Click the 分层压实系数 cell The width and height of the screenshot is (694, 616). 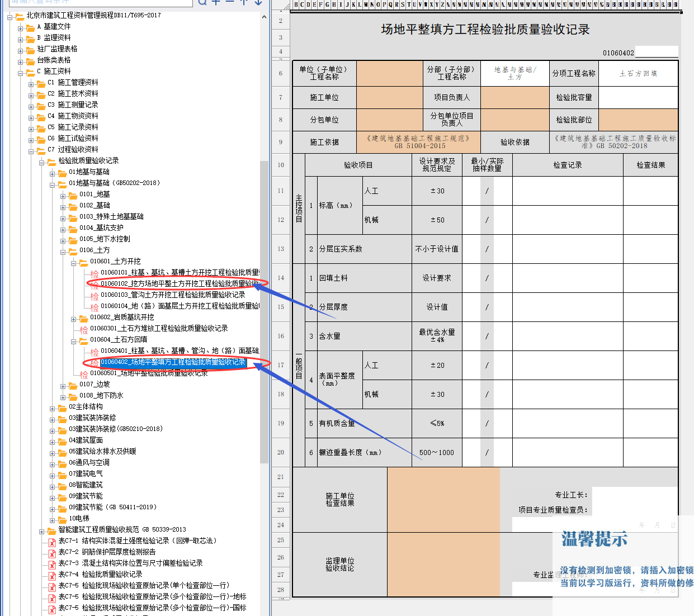click(364, 249)
